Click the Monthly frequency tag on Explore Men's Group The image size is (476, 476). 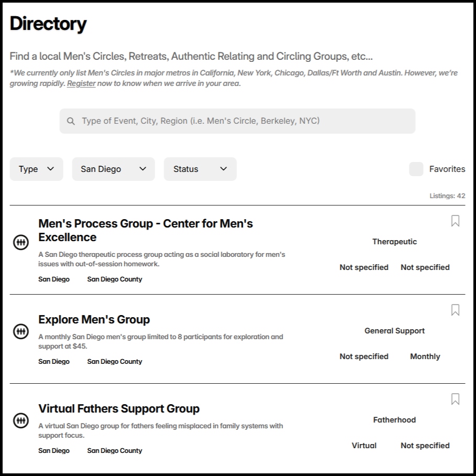pyautogui.click(x=425, y=356)
